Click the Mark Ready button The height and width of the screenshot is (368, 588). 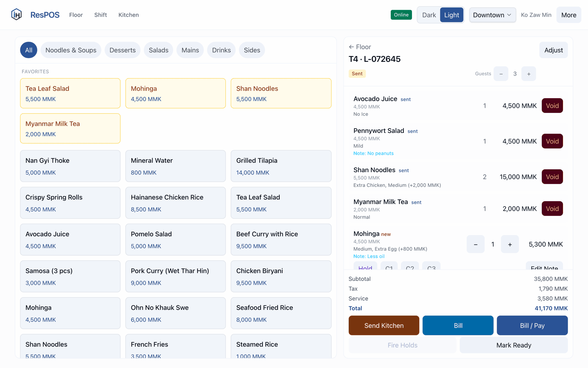coord(514,345)
